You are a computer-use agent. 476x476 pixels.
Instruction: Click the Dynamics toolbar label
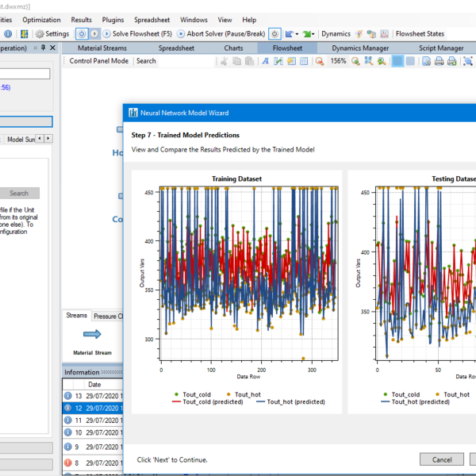pyautogui.click(x=336, y=33)
